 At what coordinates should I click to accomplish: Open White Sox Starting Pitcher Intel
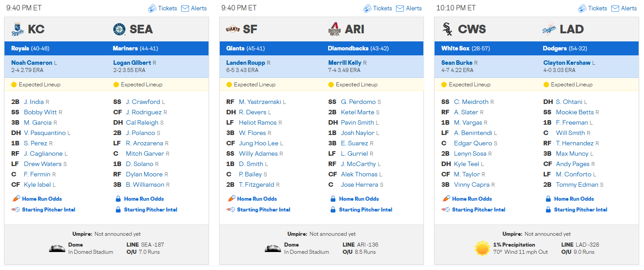478,209
